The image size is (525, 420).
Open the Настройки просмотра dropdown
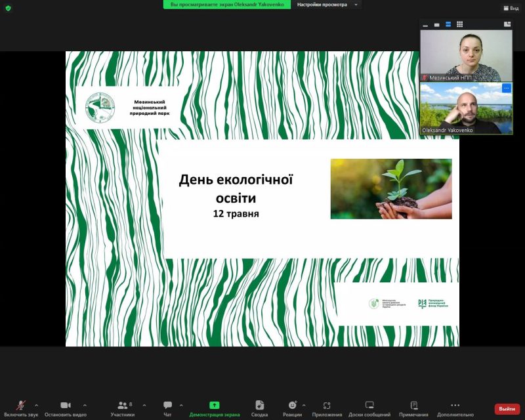(x=327, y=5)
